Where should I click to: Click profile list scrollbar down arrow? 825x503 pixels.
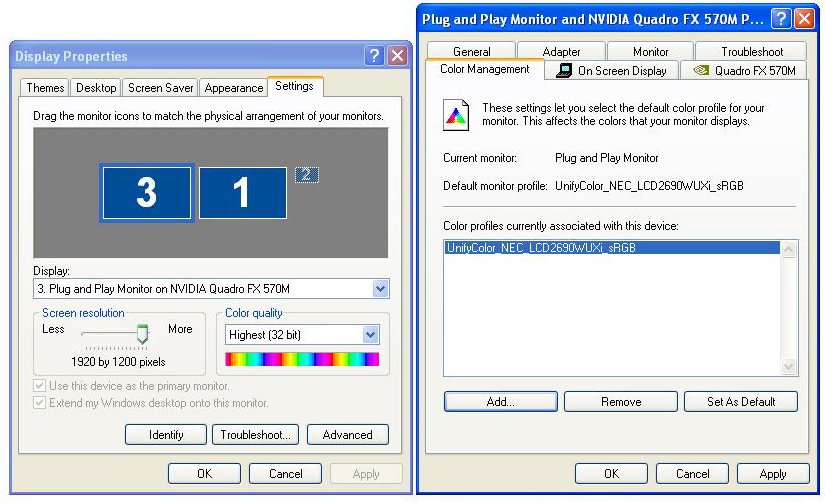789,366
